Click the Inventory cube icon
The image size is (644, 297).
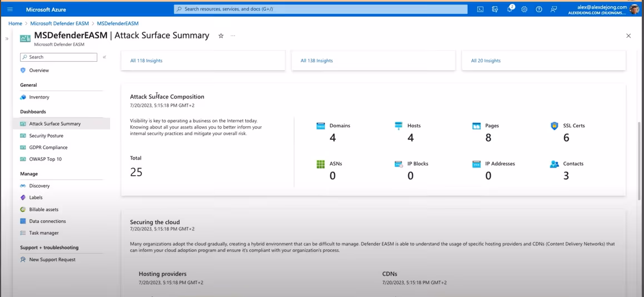pos(23,97)
